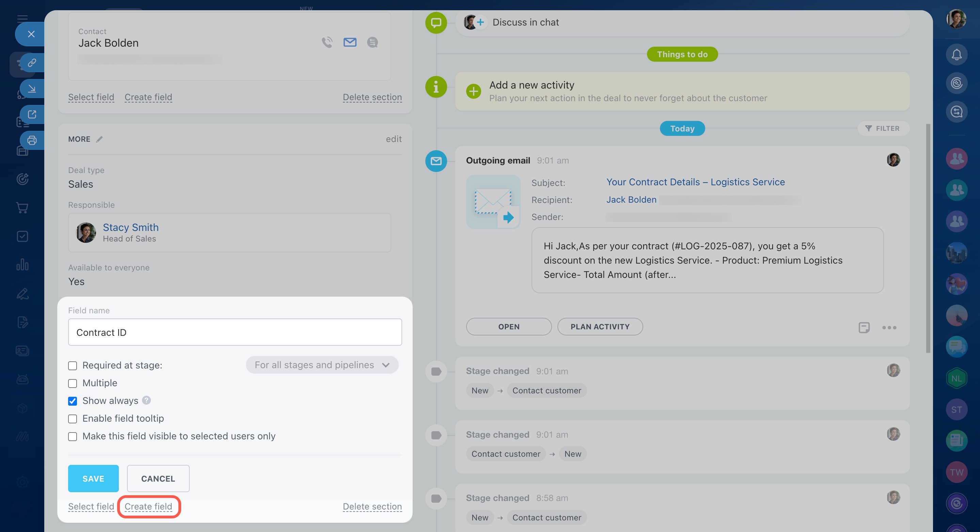The image size is (980, 532).
Task: Save the new Contract ID field
Action: pyautogui.click(x=93, y=478)
